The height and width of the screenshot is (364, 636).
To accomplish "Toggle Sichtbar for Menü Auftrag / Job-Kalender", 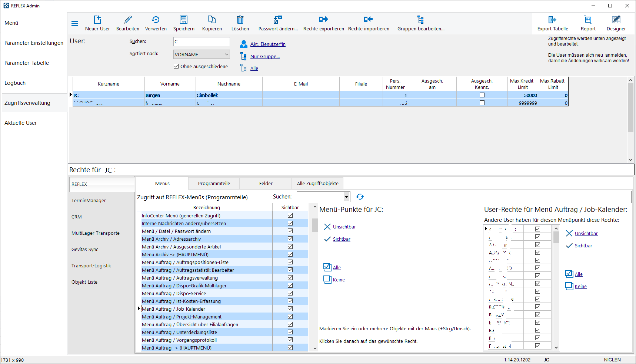I will point(290,309).
